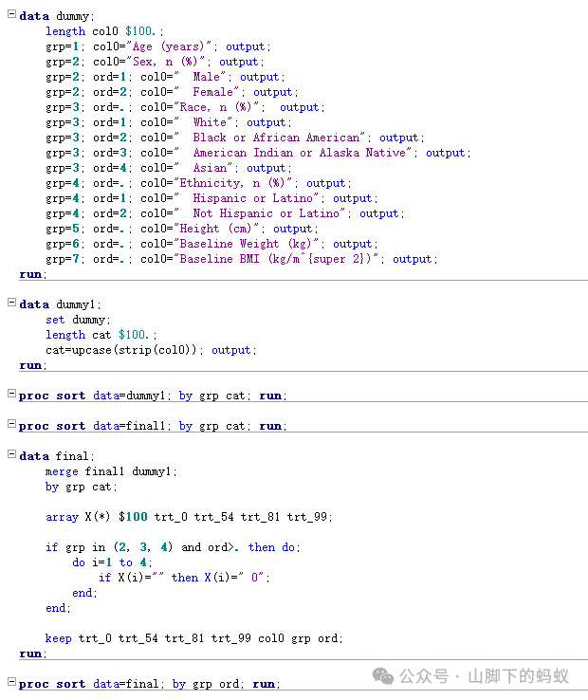Click the 'Hispanic or Latino' string on the grp=4 ord=1 line
588x700 pixels.
click(x=247, y=198)
